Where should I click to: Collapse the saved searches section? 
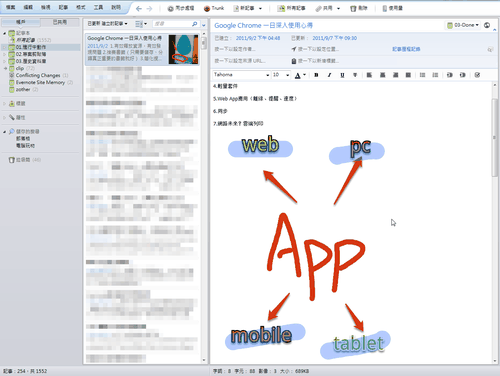5,132
